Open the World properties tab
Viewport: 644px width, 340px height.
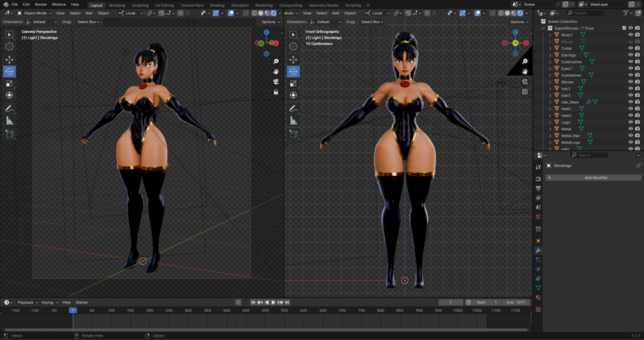click(x=538, y=217)
